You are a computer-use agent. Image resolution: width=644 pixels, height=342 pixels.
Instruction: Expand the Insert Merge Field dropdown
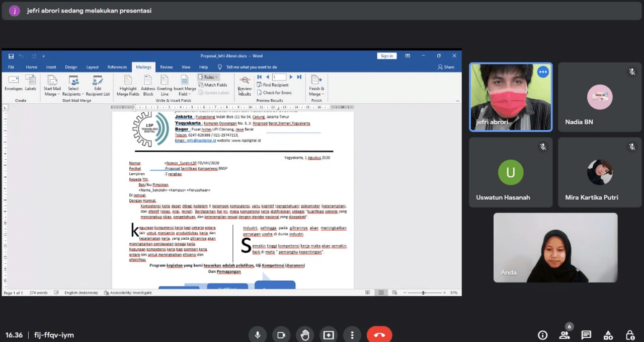tap(185, 86)
